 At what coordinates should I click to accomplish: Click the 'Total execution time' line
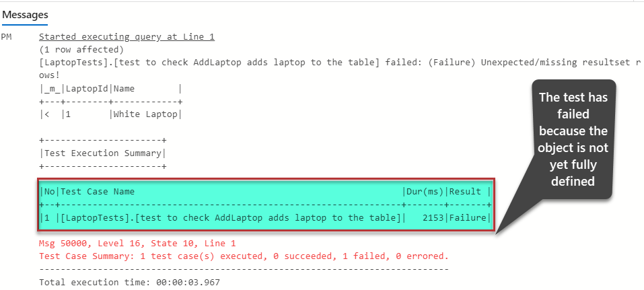(129, 282)
